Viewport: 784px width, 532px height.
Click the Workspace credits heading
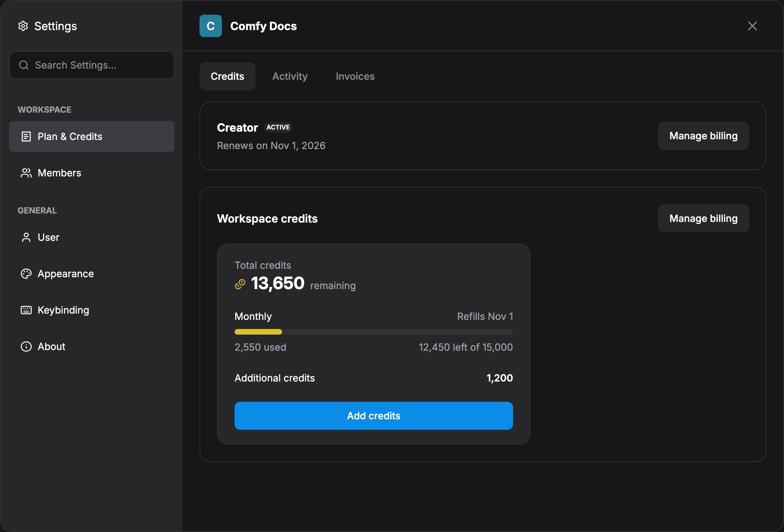[267, 219]
